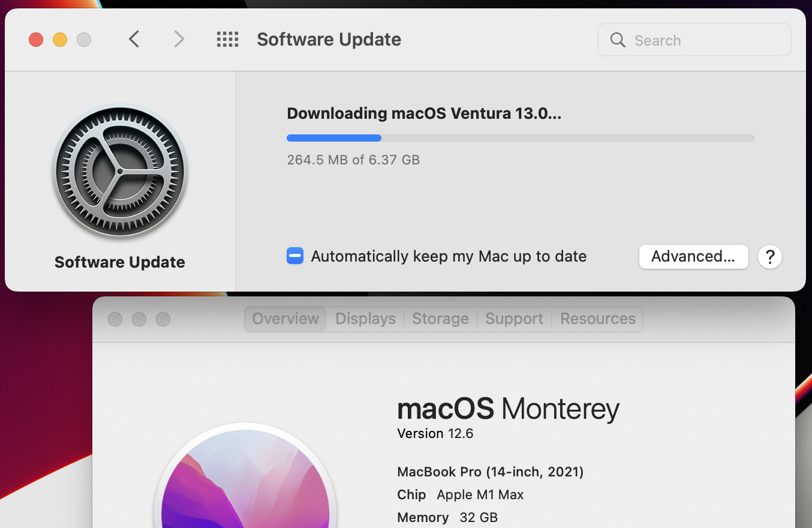The image size is (812, 528).
Task: Go back using the left chevron
Action: [x=134, y=40]
